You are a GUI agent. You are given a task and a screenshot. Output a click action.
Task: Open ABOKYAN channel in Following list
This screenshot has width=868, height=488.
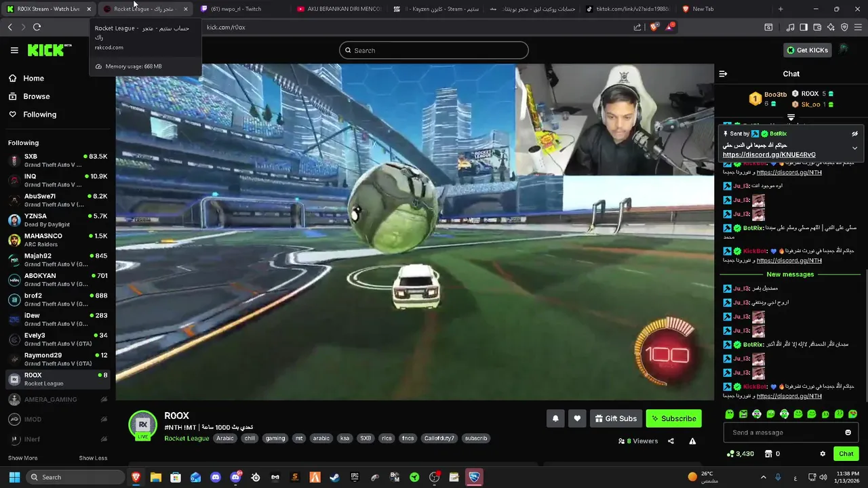click(58, 280)
